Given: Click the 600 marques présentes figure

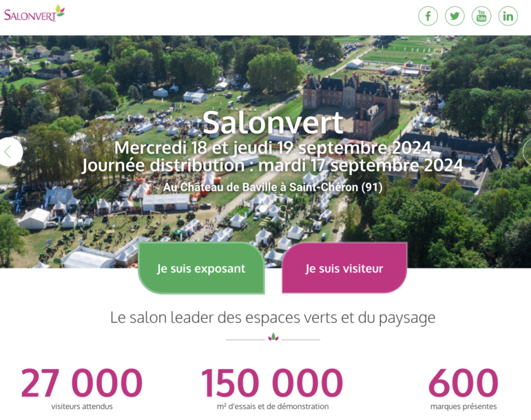Looking at the screenshot, I should pos(464,389).
